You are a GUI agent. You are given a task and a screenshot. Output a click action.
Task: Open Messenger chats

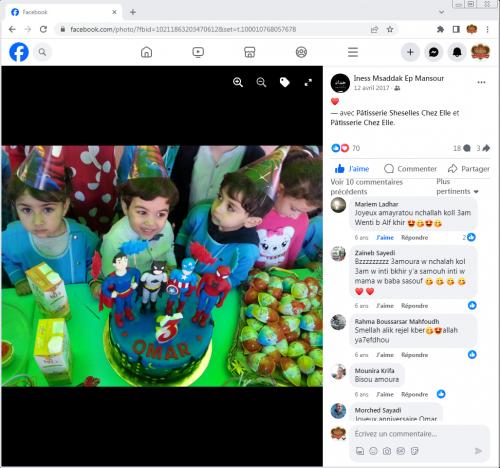(x=433, y=52)
